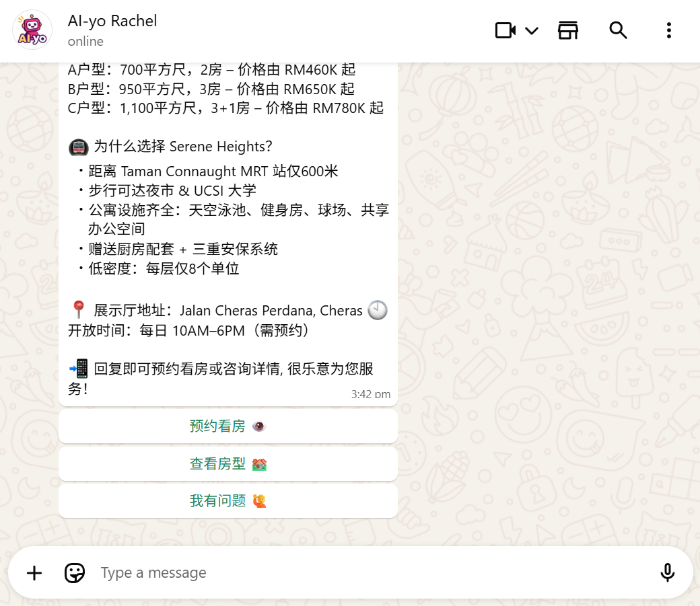Open the attach menu with the plus icon
700x606 pixels.
pyautogui.click(x=34, y=572)
